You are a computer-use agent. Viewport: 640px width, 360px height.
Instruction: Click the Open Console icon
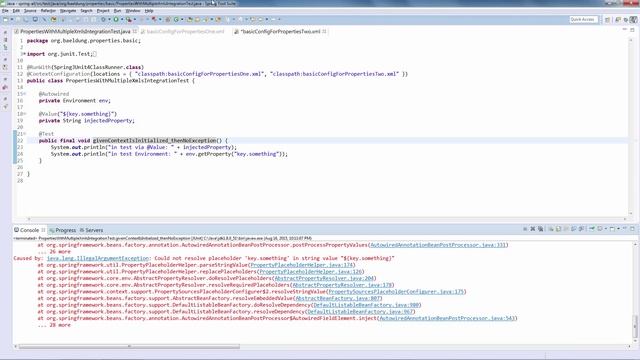(x=612, y=229)
